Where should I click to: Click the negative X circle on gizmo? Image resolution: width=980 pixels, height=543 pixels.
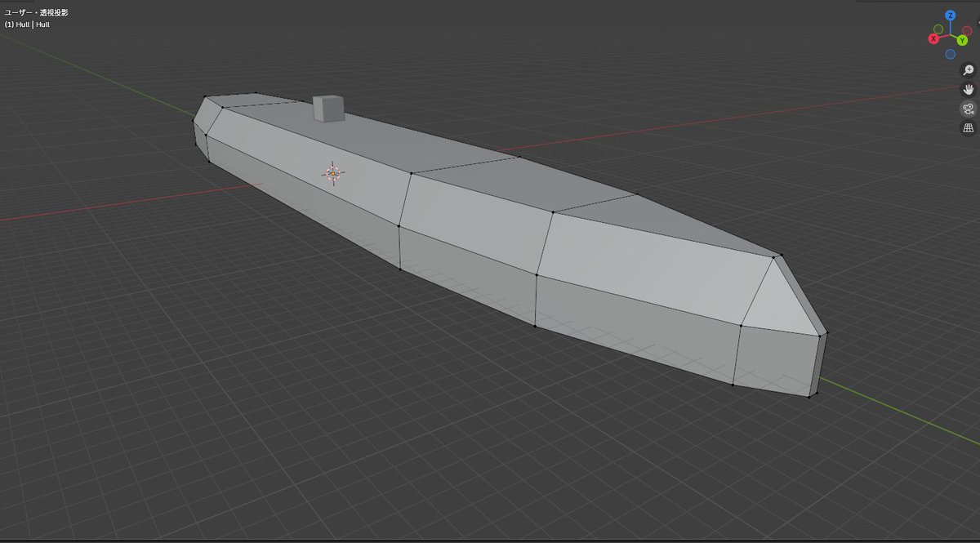[967, 29]
